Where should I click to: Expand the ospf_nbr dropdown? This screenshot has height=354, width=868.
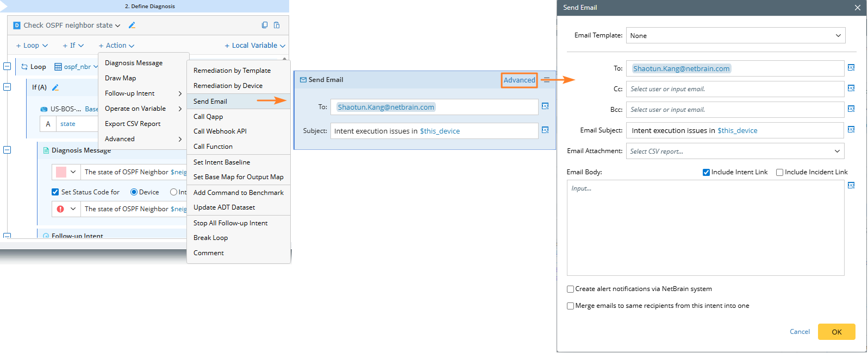click(x=96, y=67)
